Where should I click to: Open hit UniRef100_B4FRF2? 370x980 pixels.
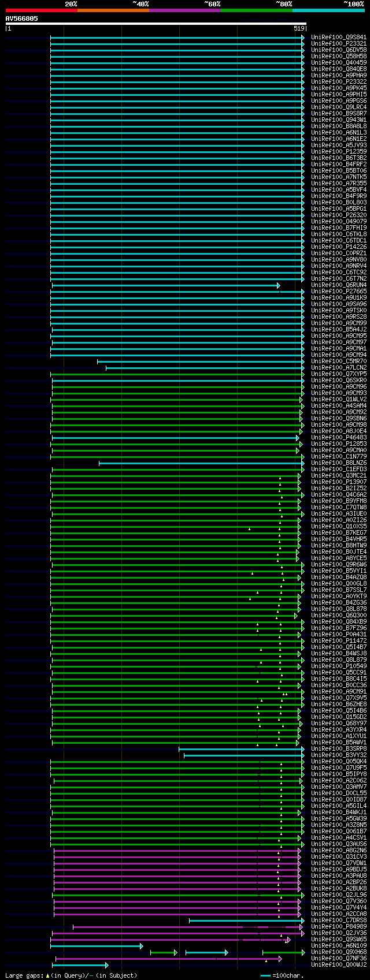(x=339, y=165)
